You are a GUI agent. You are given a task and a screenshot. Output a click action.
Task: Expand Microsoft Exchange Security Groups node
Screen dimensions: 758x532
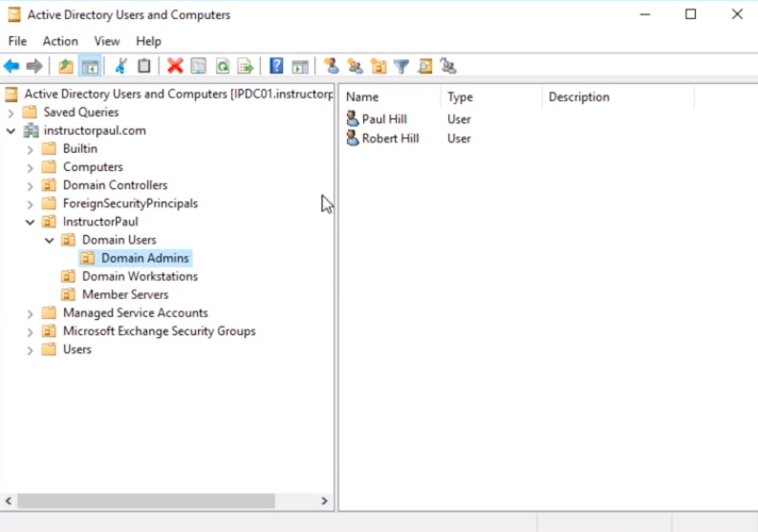click(x=30, y=331)
